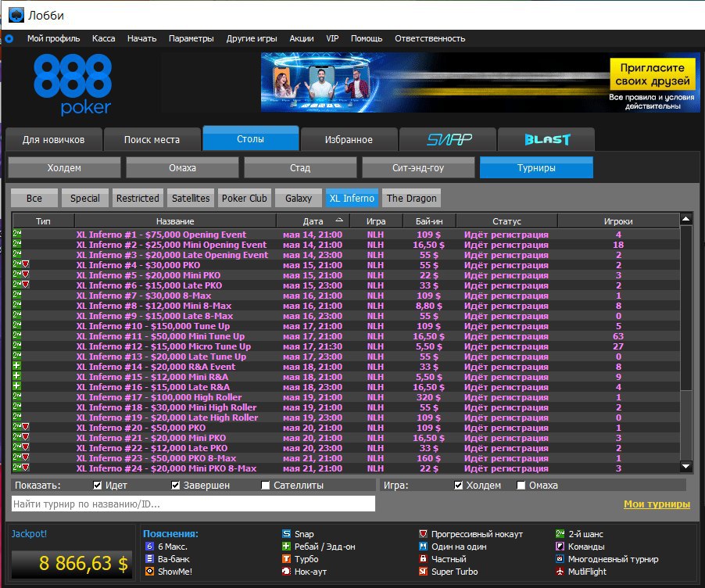Uncheck the Холдем game checkbox

458,485
